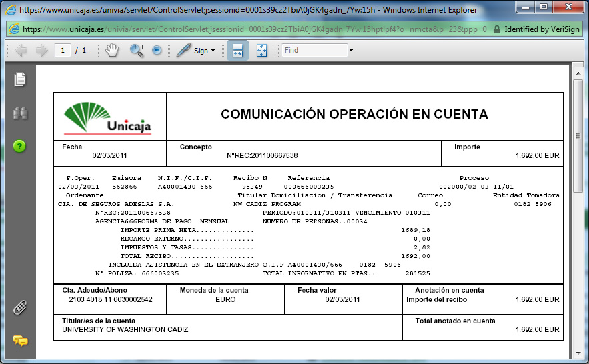This screenshot has width=589, height=364.
Task: Click the Fecha valor label
Action: [317, 290]
